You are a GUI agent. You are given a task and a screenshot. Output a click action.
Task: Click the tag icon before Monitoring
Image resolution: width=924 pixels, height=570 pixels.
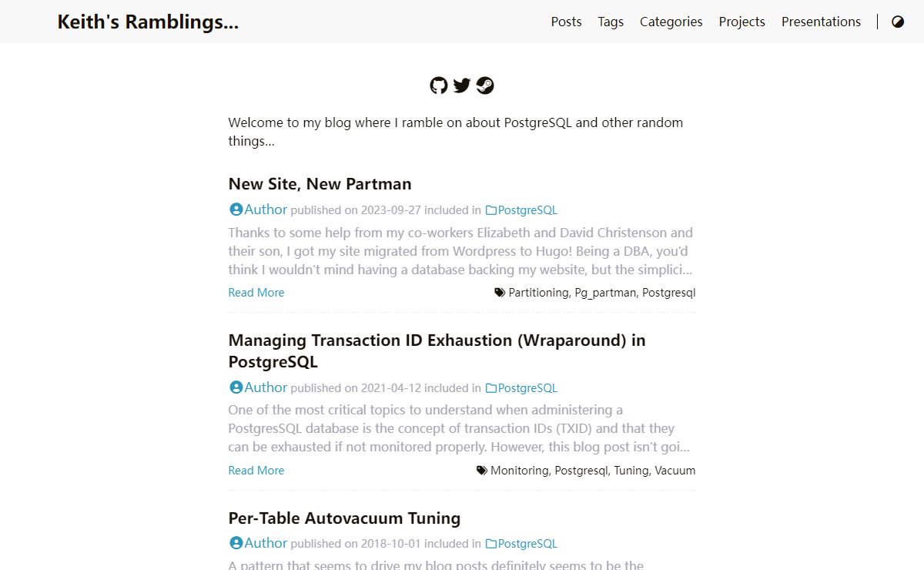[482, 471]
